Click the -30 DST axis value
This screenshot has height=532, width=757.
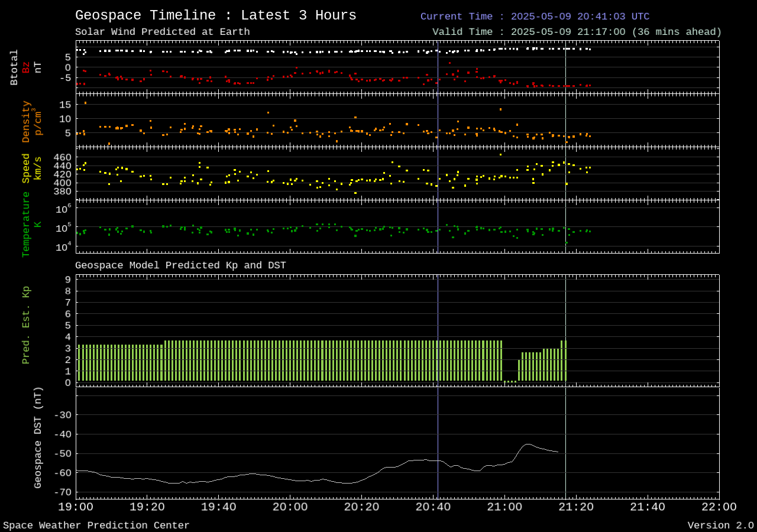[62, 415]
